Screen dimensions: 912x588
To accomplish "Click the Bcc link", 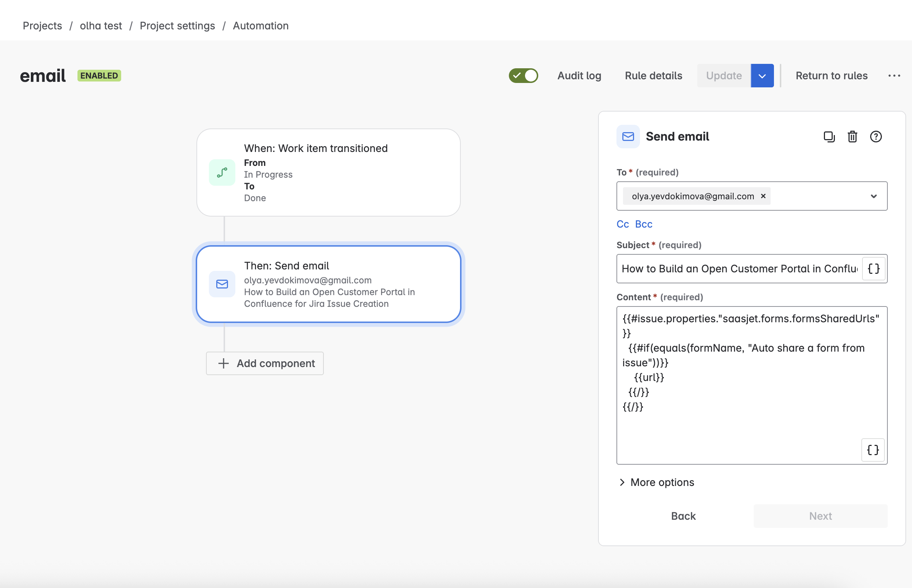I will point(644,224).
